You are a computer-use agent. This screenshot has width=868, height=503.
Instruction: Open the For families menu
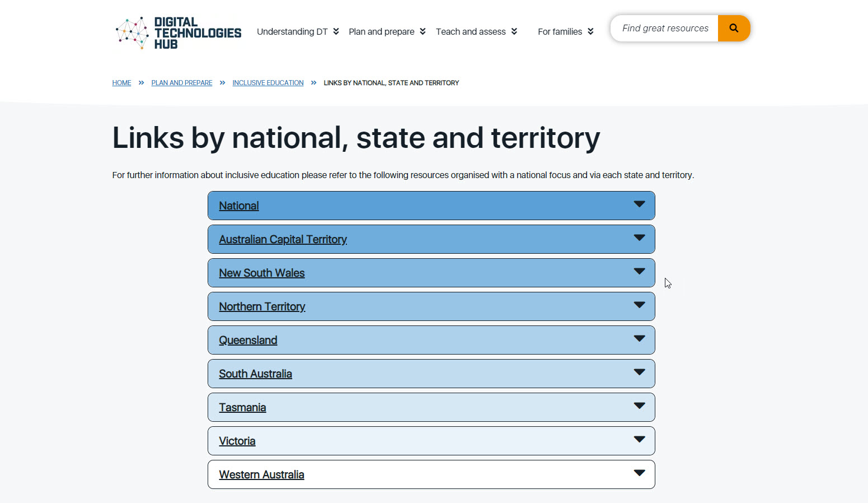pyautogui.click(x=565, y=32)
